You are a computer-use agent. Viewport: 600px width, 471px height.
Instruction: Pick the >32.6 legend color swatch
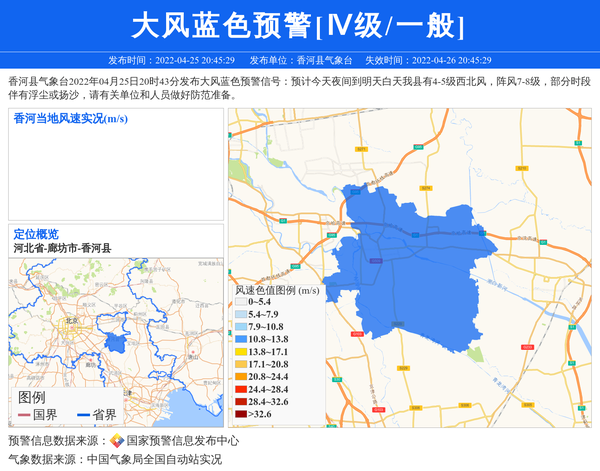click(x=241, y=414)
